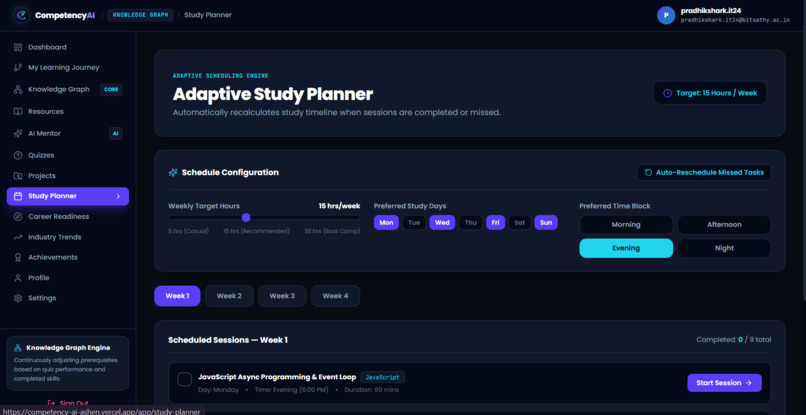Viewport: 806px width, 415px height.
Task: Click the CORE badge beside Knowledge Graph
Action: (111, 89)
